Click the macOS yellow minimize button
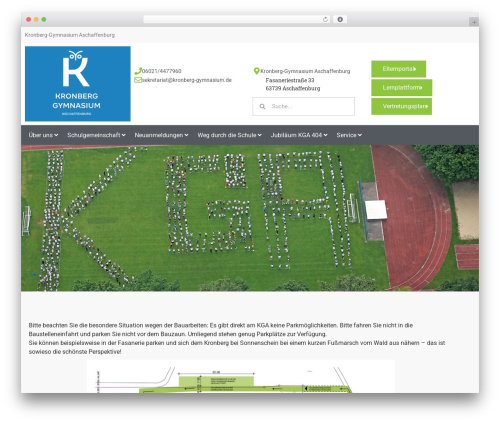The width and height of the screenshot is (500, 423). coord(36,20)
